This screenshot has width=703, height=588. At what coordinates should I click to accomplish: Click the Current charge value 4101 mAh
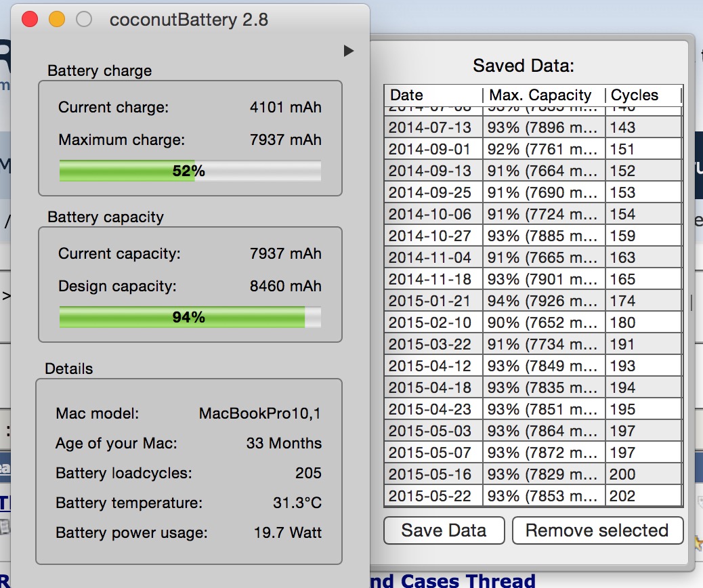[286, 107]
